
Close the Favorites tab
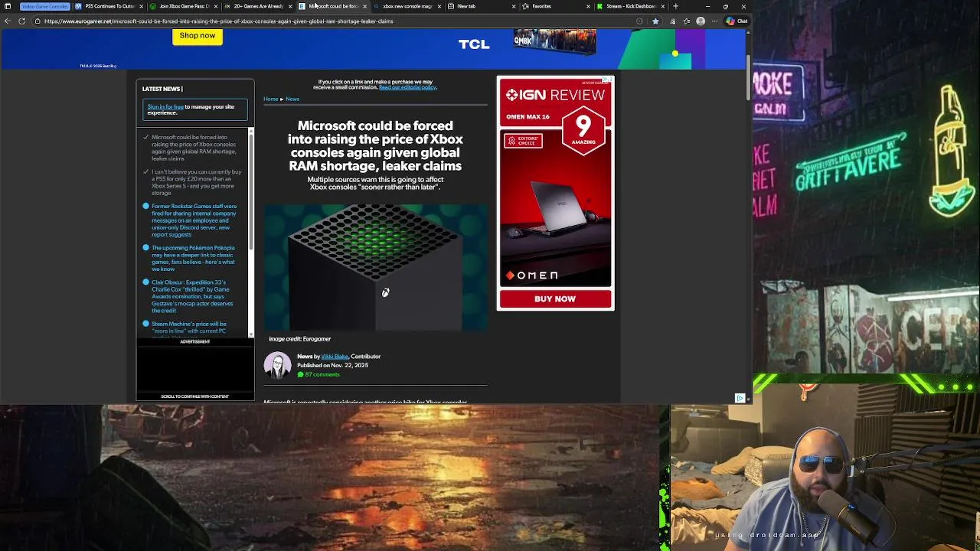click(588, 6)
